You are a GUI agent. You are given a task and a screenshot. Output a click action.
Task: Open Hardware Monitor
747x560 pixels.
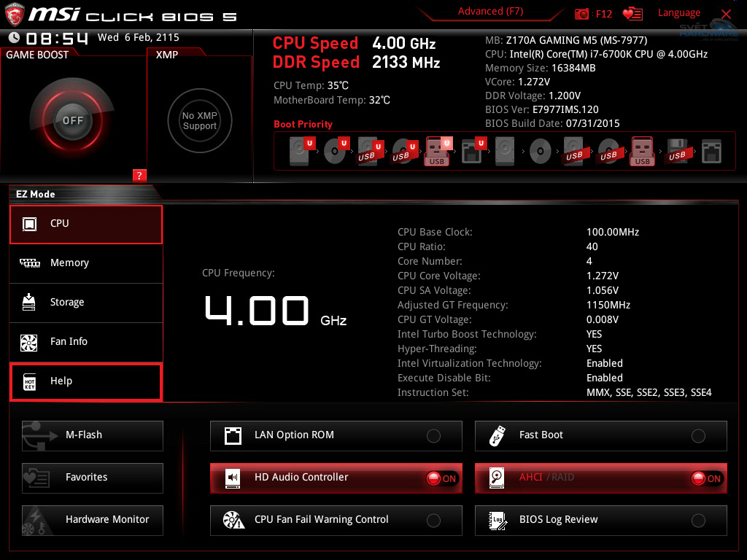[92, 520]
